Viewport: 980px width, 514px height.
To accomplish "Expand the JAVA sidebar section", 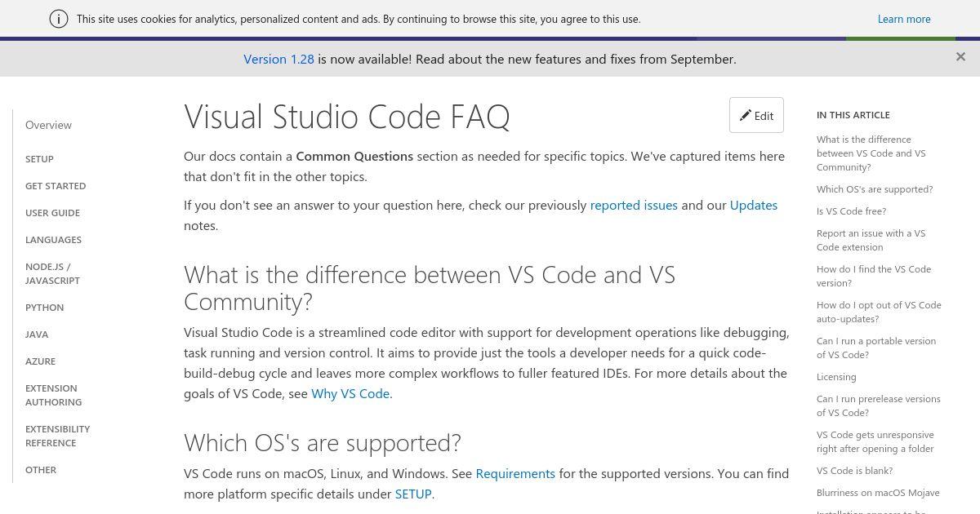I will 37,335.
